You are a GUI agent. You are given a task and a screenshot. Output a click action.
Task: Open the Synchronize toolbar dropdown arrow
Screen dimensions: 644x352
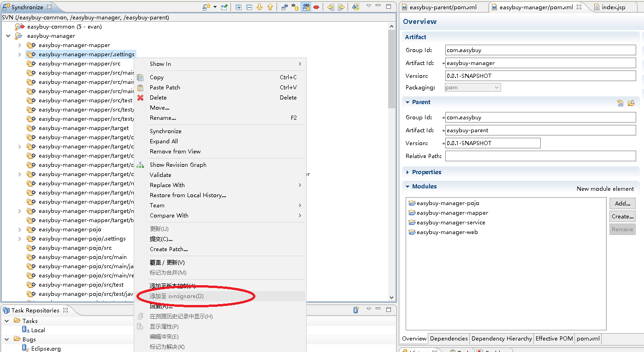[215, 7]
